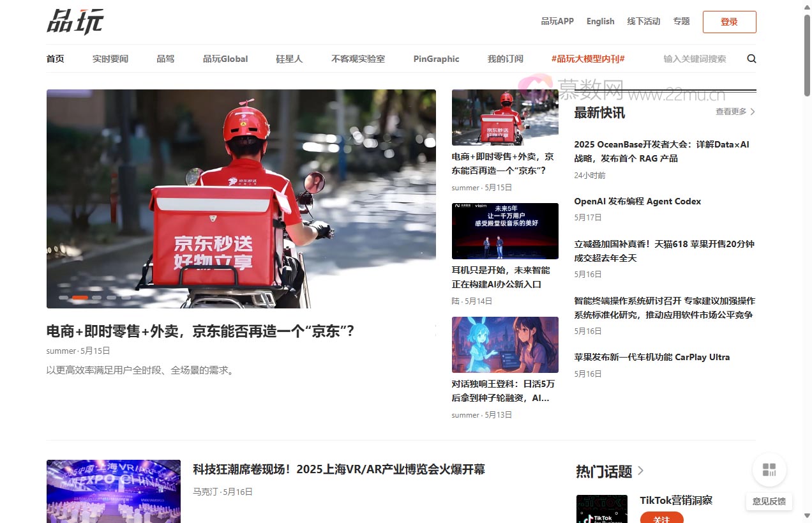Open the #品玩大模型内刊# menu item
812x523 pixels.
[x=588, y=59]
